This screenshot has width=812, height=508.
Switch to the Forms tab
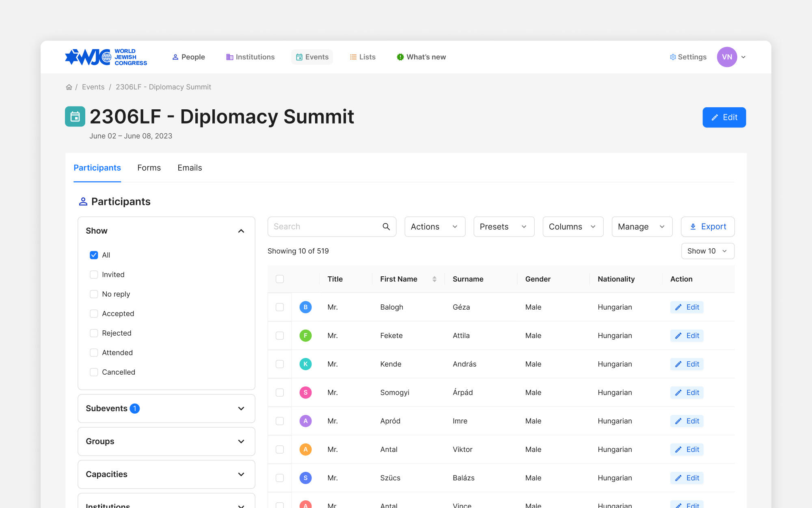pyautogui.click(x=149, y=168)
